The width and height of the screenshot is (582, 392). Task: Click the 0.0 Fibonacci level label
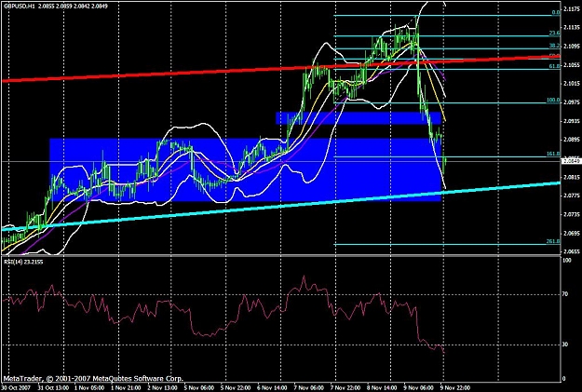pos(556,13)
